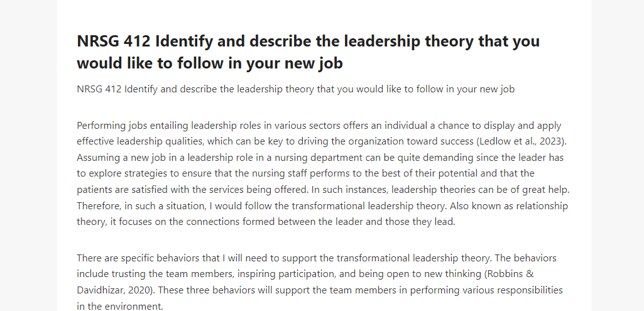The width and height of the screenshot is (644, 311).
Task: Click the words "Also known as relationship theory"
Action: [322, 214]
